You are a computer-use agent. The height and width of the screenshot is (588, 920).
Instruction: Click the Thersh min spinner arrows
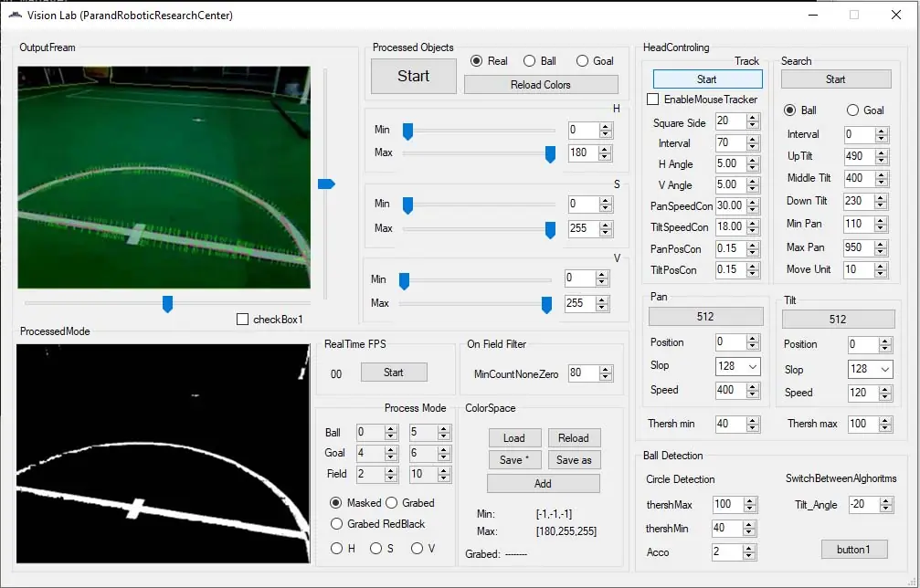pos(753,424)
